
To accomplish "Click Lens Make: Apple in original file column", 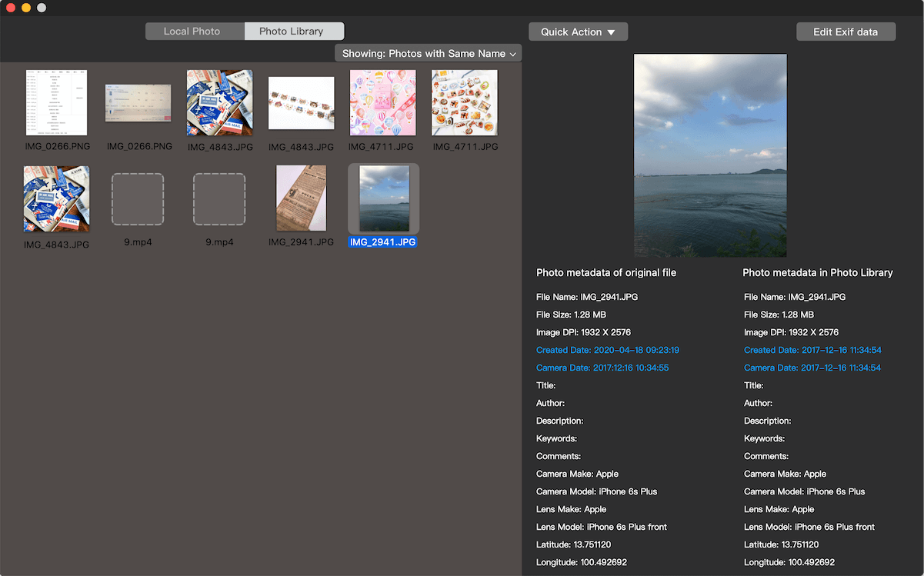I will coord(571,509).
